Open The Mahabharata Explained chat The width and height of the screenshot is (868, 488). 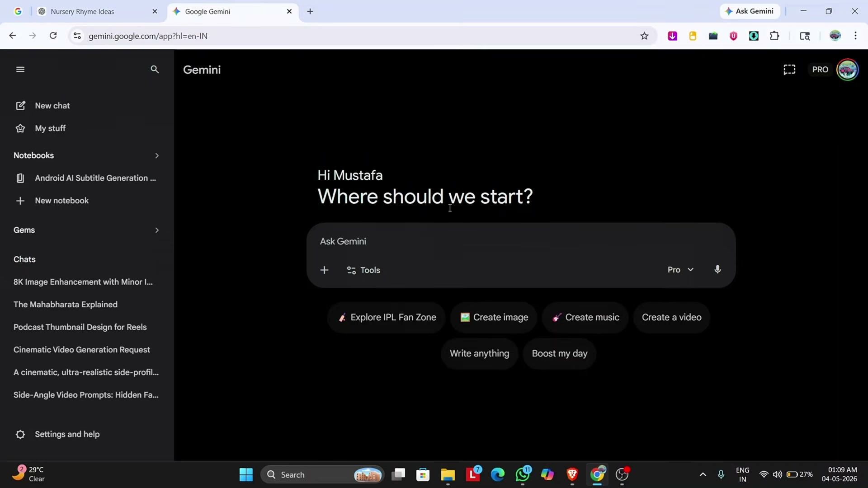point(66,305)
